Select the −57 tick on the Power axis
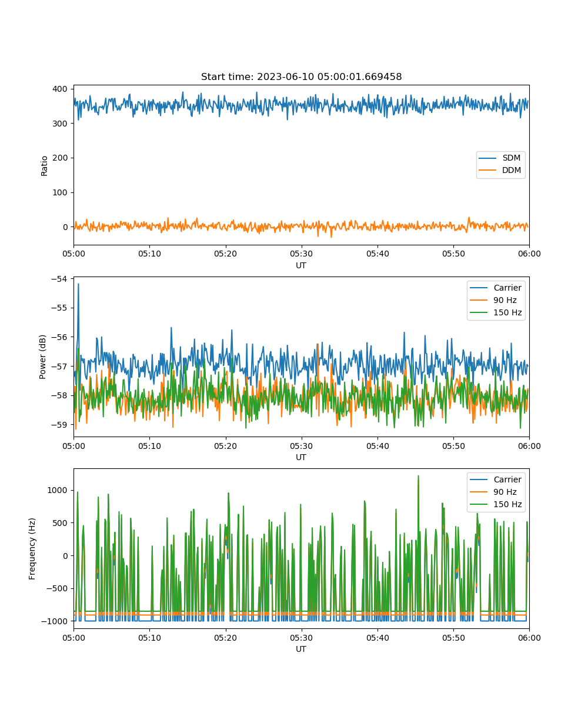Screen dimensions: 588x706 pos(60,366)
